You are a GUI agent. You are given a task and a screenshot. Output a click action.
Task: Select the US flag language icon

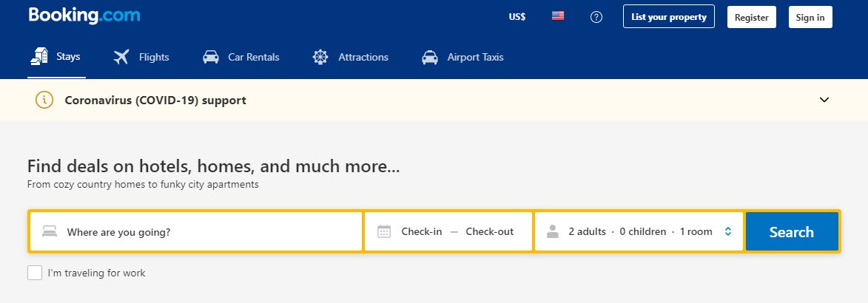[558, 16]
